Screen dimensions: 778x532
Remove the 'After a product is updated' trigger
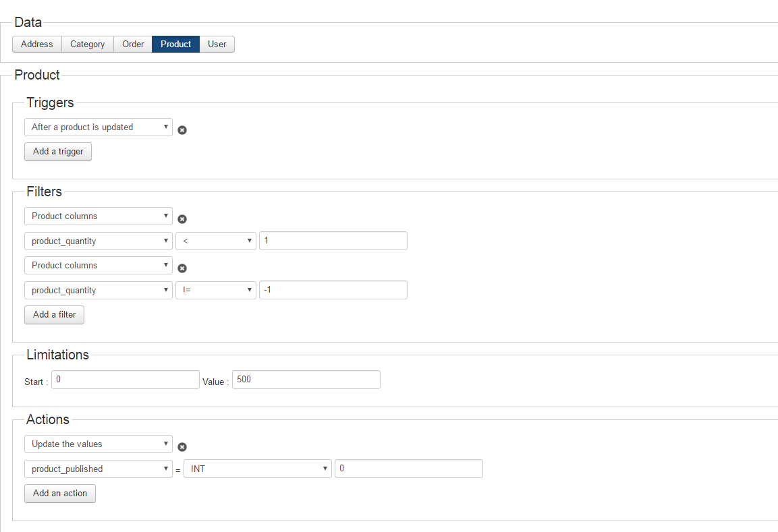pos(182,130)
